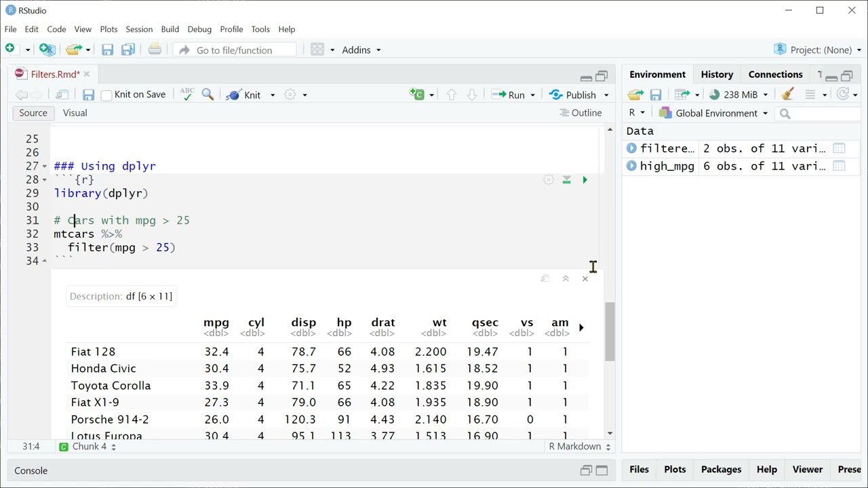Click the Publish button

(x=574, y=95)
